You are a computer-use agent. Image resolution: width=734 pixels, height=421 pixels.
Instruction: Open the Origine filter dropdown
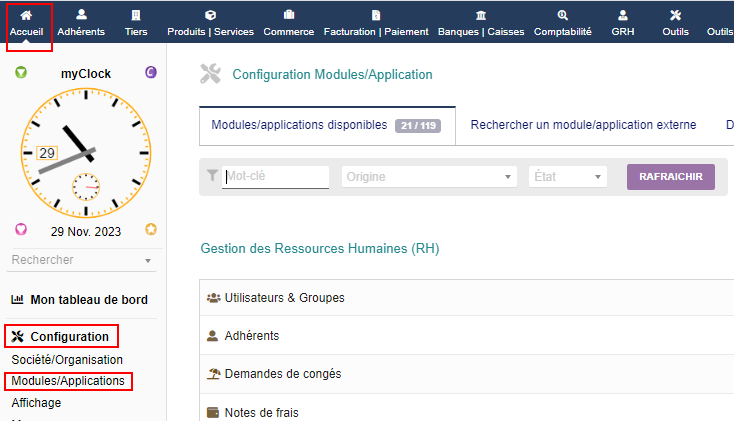click(429, 177)
